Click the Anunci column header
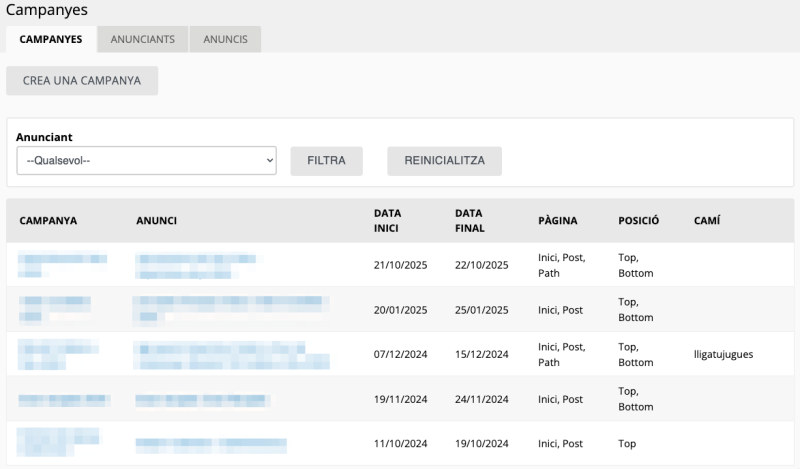The image size is (800, 469). click(x=156, y=220)
